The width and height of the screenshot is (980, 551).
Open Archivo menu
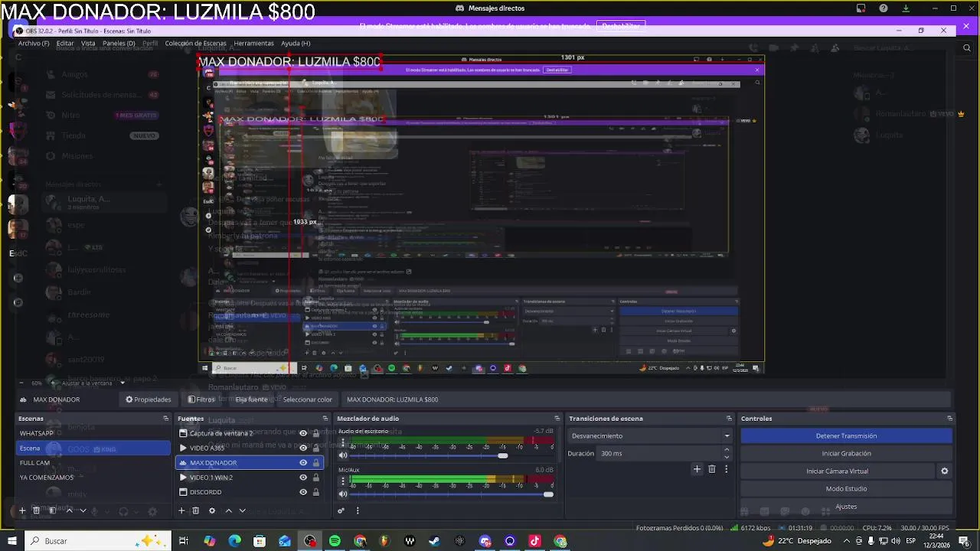coord(34,44)
